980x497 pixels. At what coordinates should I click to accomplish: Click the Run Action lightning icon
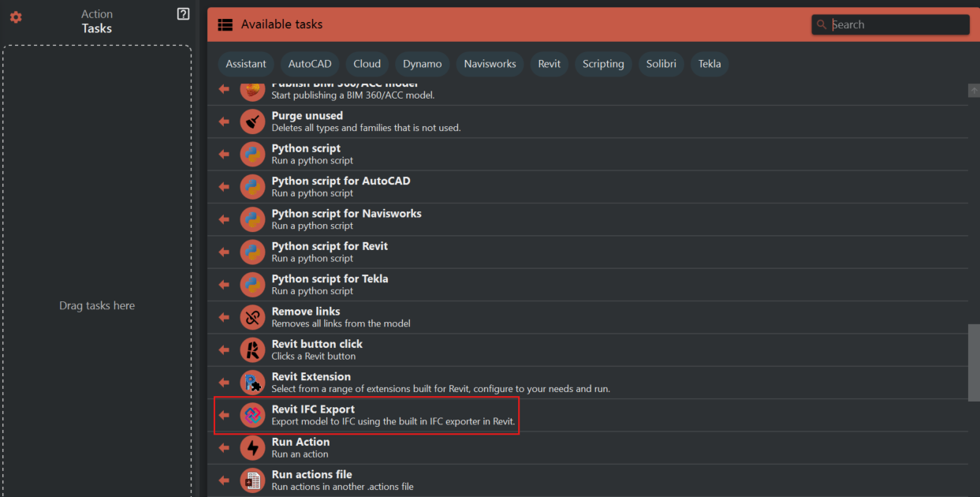click(x=252, y=447)
